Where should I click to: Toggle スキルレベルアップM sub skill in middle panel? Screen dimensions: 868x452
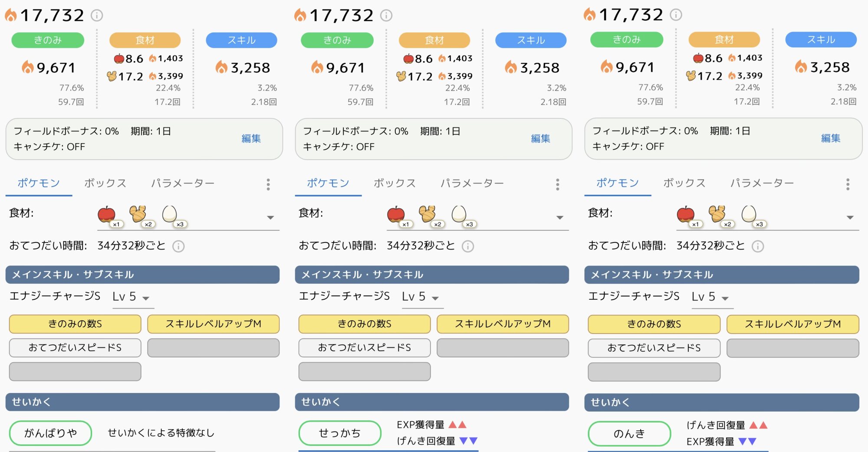click(x=503, y=324)
